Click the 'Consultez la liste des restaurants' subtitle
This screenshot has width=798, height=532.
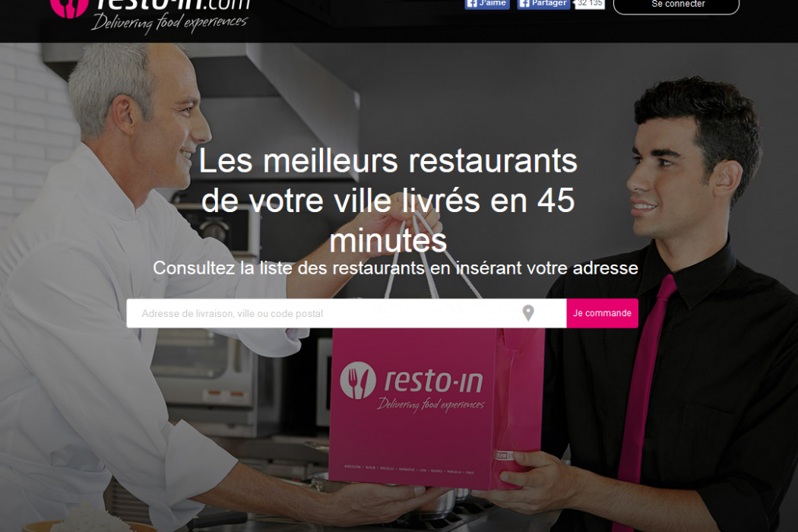395,268
